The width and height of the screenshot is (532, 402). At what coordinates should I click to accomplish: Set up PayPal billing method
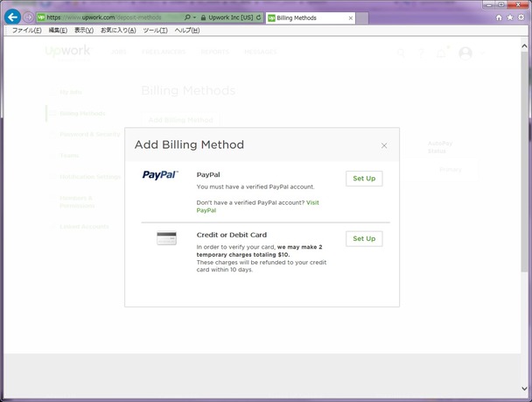click(x=364, y=179)
